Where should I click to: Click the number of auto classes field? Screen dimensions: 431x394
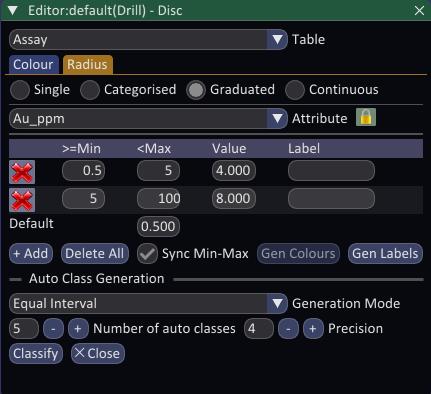click(24, 329)
